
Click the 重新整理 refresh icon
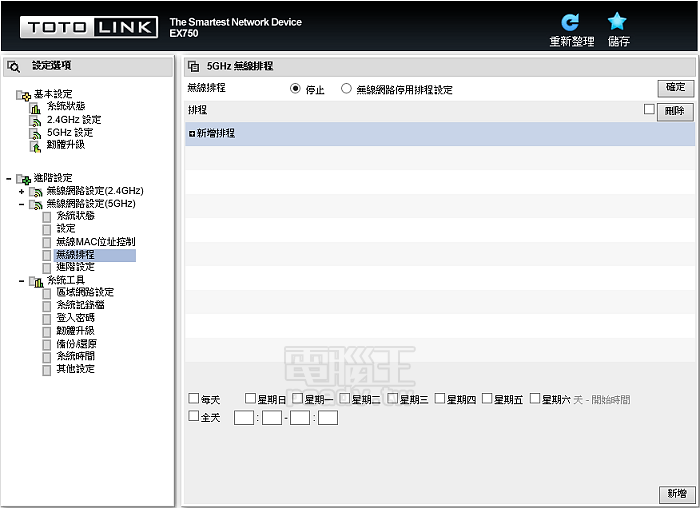570,22
